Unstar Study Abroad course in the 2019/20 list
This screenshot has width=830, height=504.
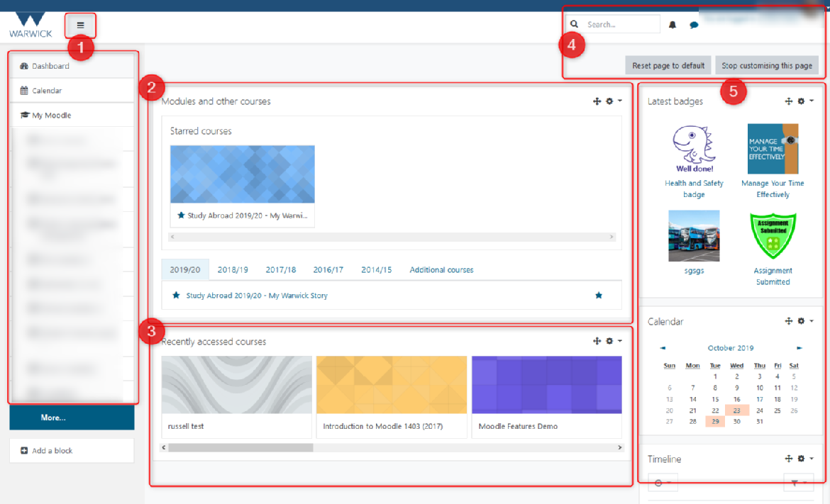(599, 296)
